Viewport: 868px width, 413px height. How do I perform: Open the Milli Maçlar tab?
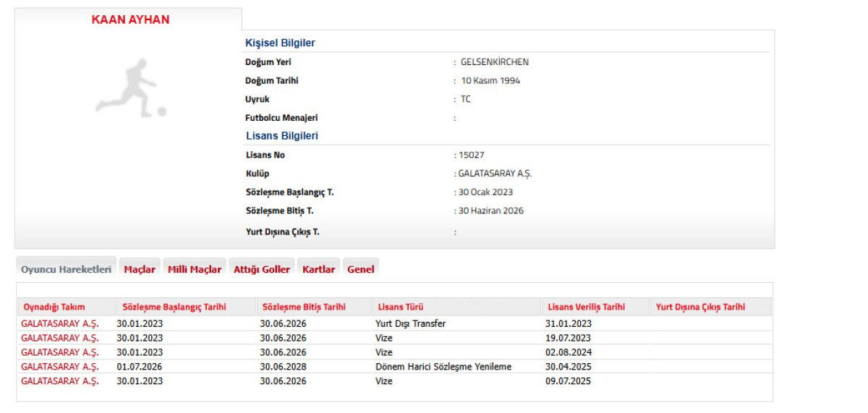[x=195, y=269]
